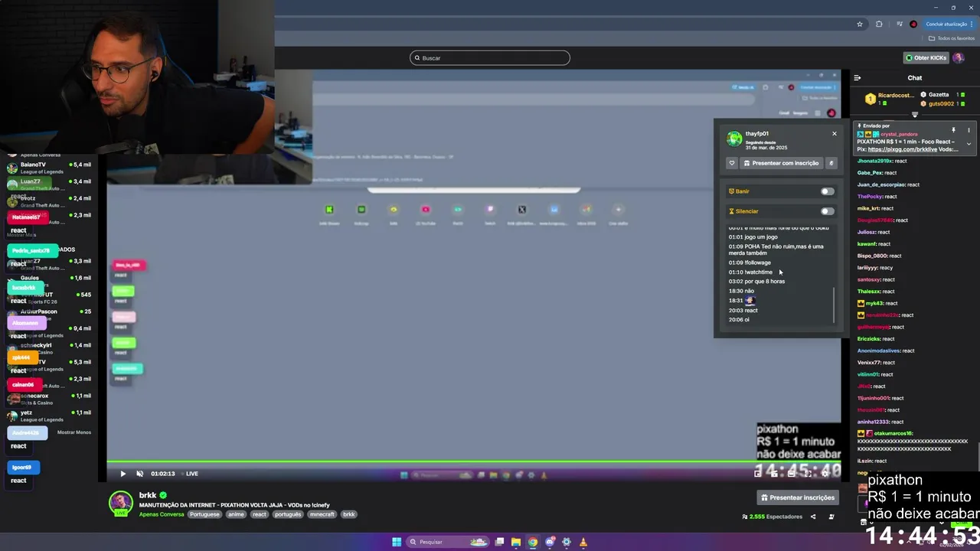The height and width of the screenshot is (551, 980).
Task: Click Ricardocost top gifter entry
Action: coord(890,99)
